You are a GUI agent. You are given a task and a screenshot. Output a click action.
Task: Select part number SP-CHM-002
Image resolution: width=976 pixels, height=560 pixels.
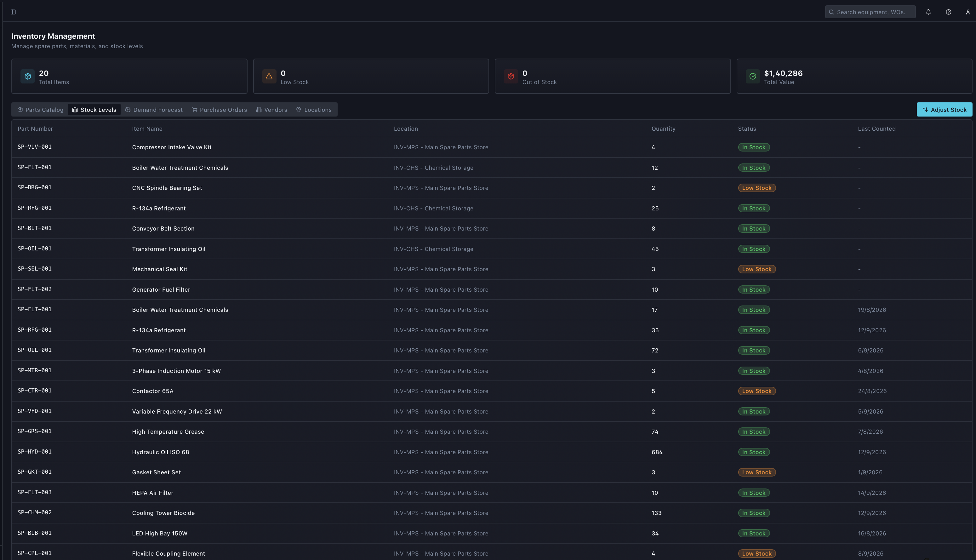point(35,512)
